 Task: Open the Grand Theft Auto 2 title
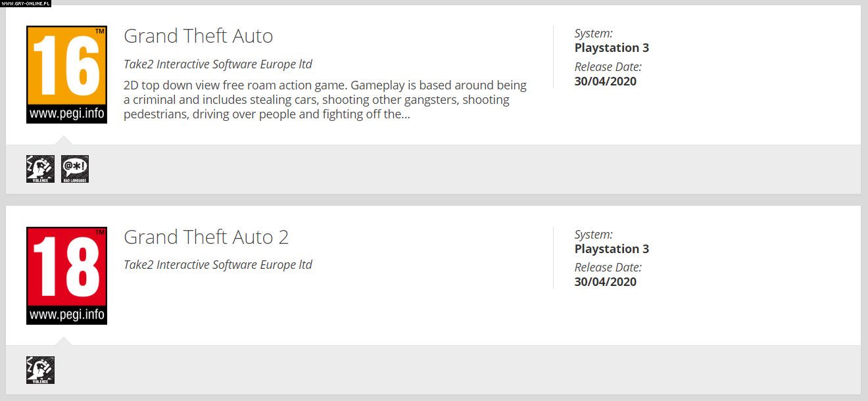(206, 237)
